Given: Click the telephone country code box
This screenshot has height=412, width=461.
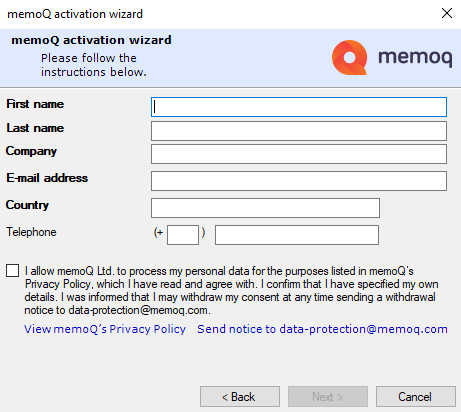Looking at the screenshot, I should (183, 235).
